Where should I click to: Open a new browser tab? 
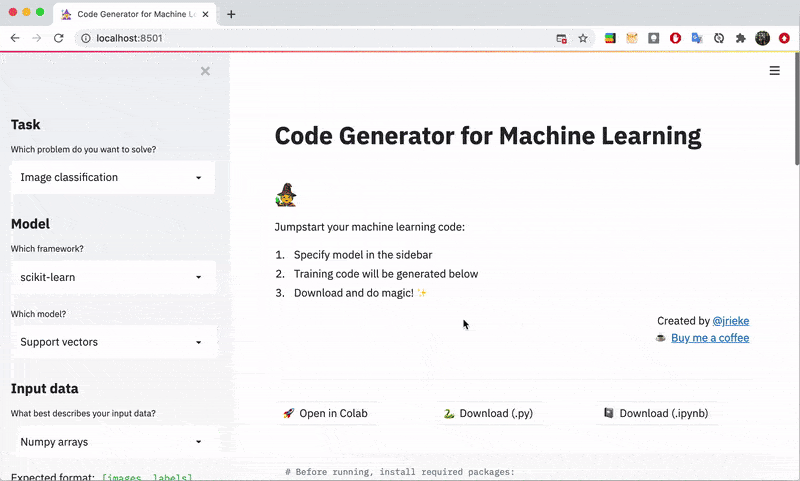click(x=231, y=14)
